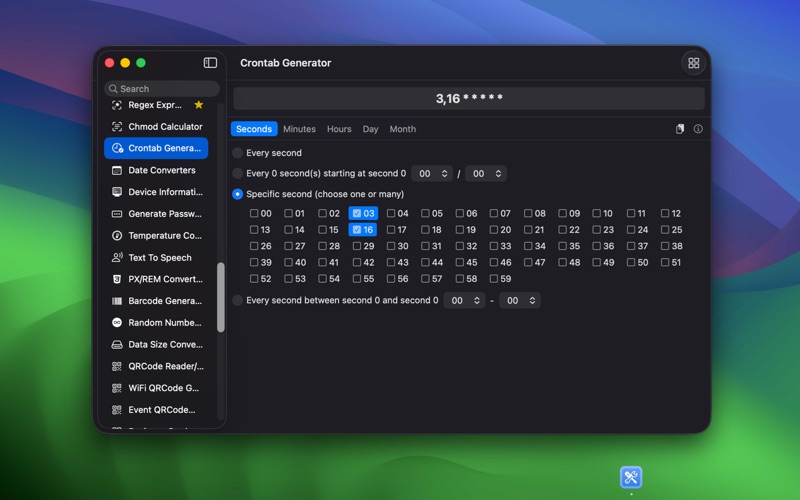Click the sidebar Search field
This screenshot has height=500, width=800.
(x=165, y=89)
